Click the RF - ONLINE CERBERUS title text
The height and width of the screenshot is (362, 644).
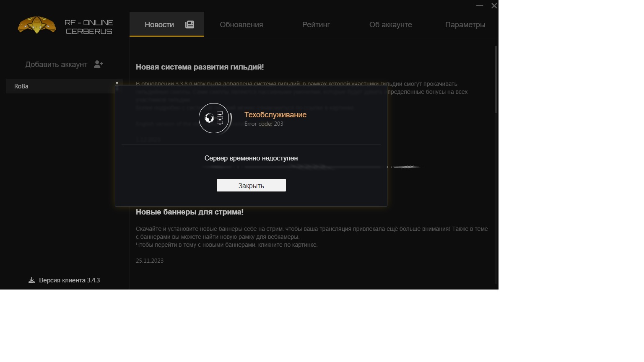pyautogui.click(x=89, y=27)
